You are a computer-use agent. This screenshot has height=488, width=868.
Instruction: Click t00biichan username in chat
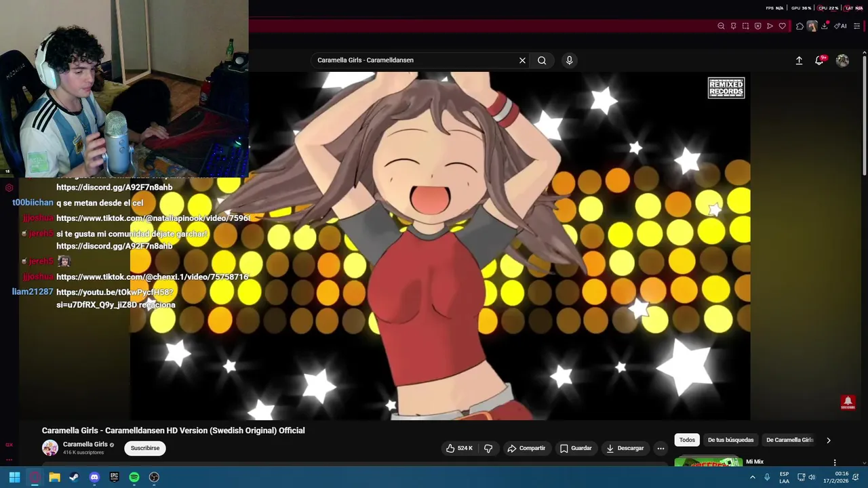[x=33, y=203]
